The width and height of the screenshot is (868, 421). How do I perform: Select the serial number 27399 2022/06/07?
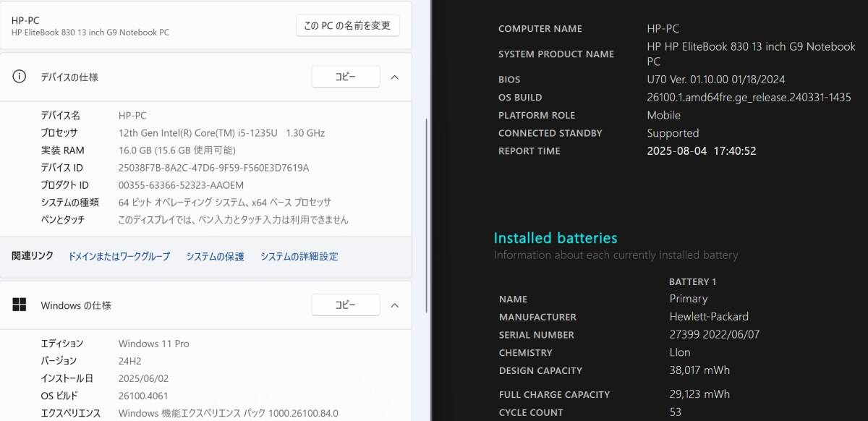click(x=715, y=335)
